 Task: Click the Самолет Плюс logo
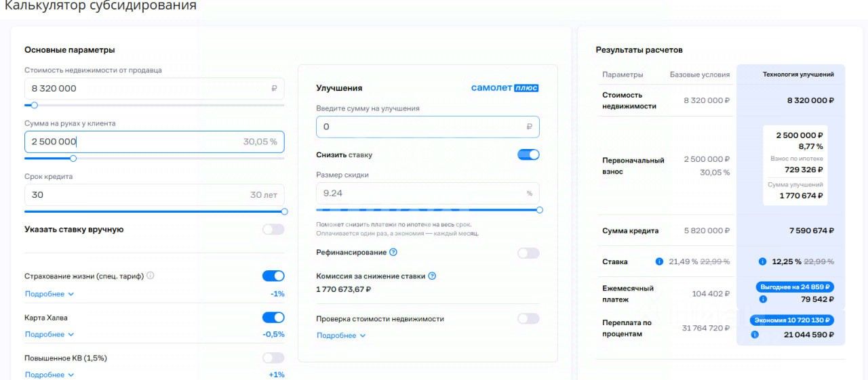(x=505, y=88)
